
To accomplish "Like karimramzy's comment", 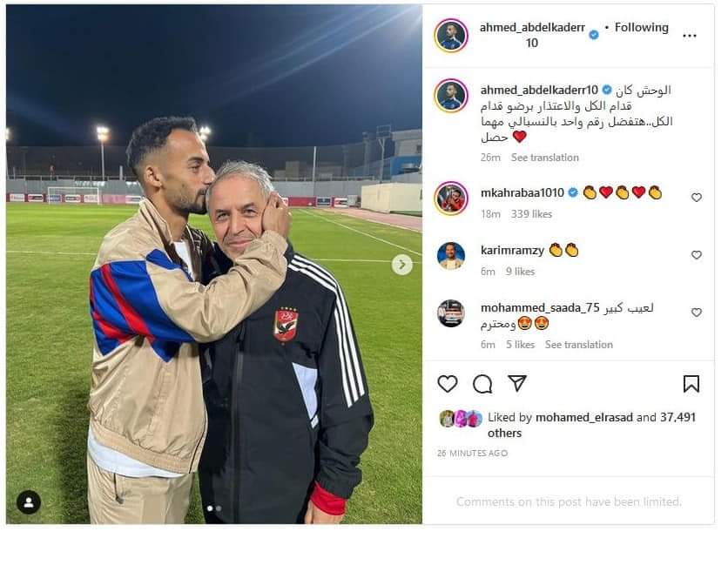I will click(x=696, y=255).
